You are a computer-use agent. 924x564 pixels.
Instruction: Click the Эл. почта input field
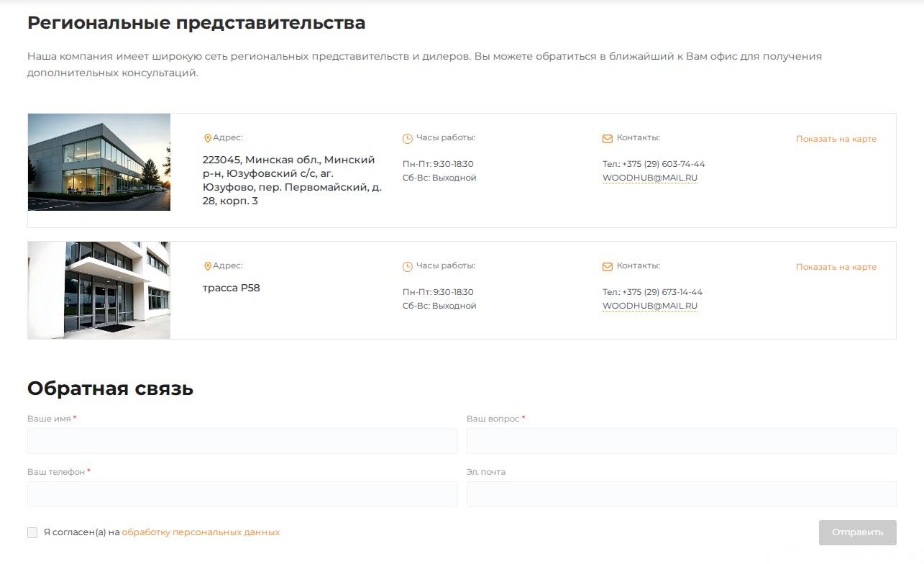pos(682,493)
